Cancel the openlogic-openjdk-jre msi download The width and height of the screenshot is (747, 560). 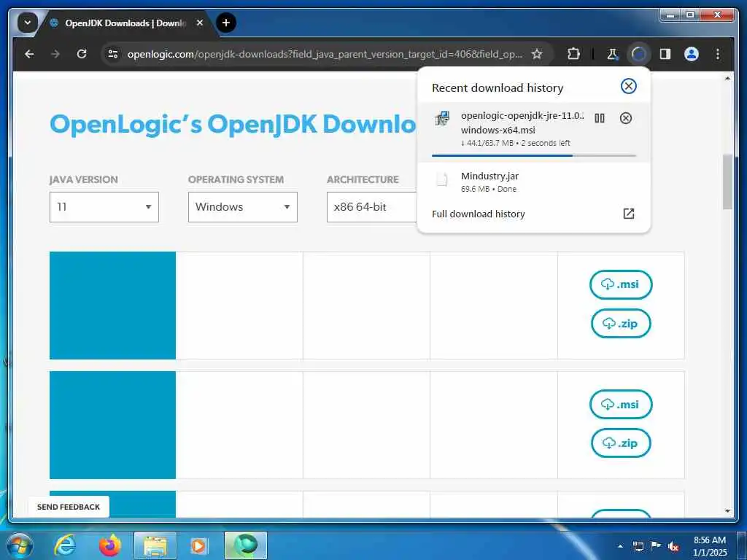(625, 118)
